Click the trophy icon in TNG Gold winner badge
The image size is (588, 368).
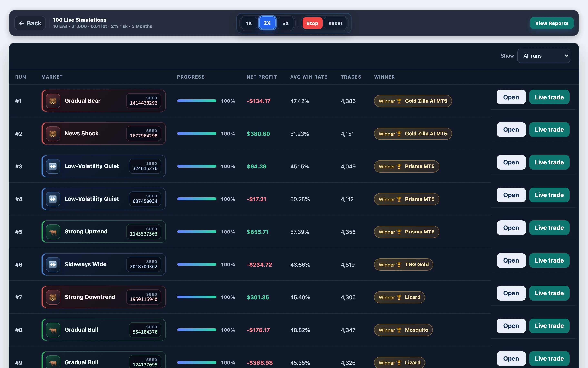point(399,265)
